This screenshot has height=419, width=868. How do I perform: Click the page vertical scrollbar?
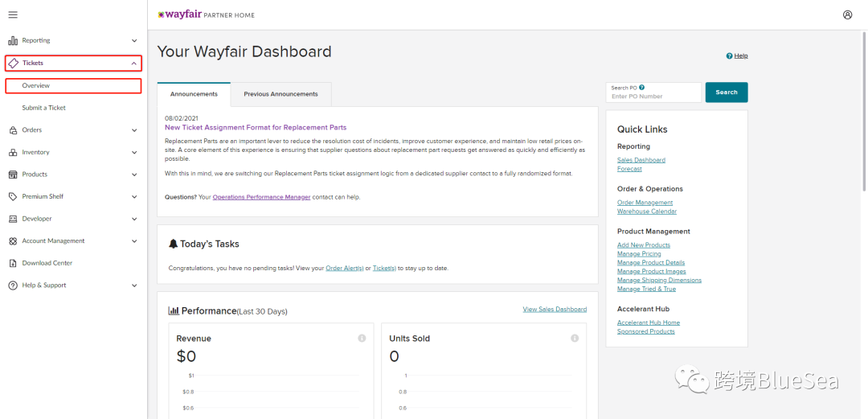tap(864, 111)
